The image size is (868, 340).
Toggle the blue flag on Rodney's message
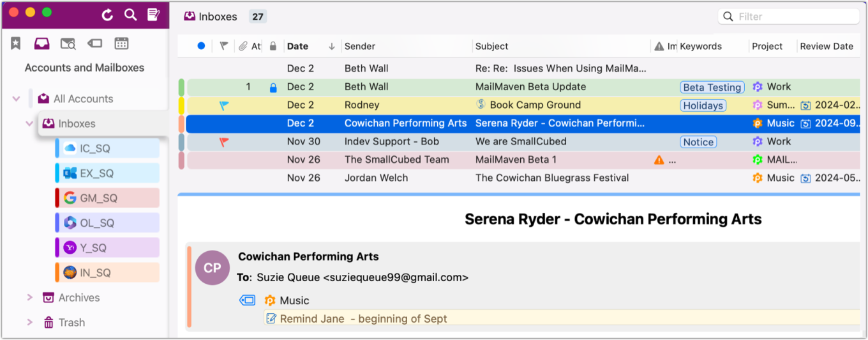point(224,105)
